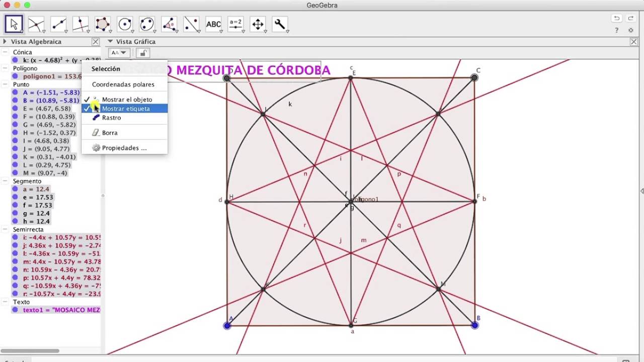Open the wrench custom tools icon
The height and width of the screenshot is (362, 644).
(280, 24)
